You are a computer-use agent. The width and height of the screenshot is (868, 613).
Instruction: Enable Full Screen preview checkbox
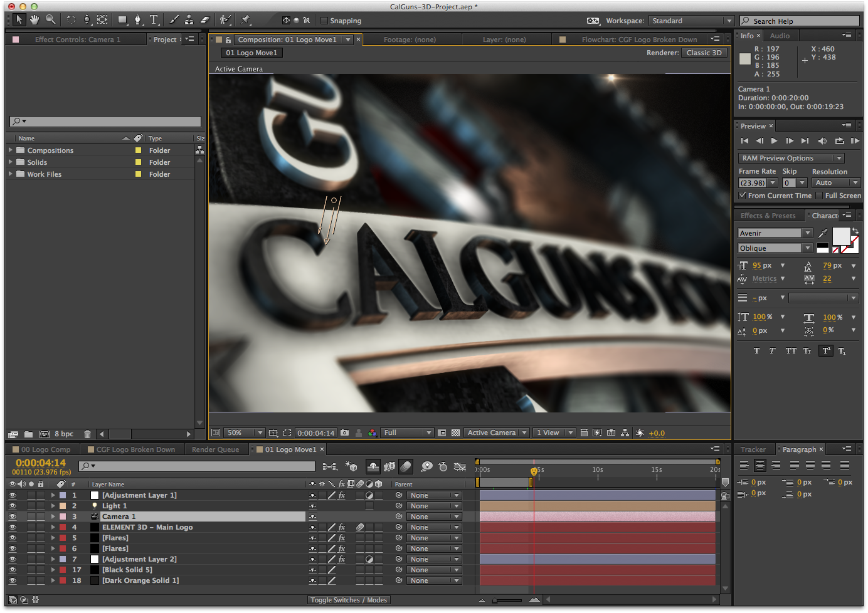(819, 196)
